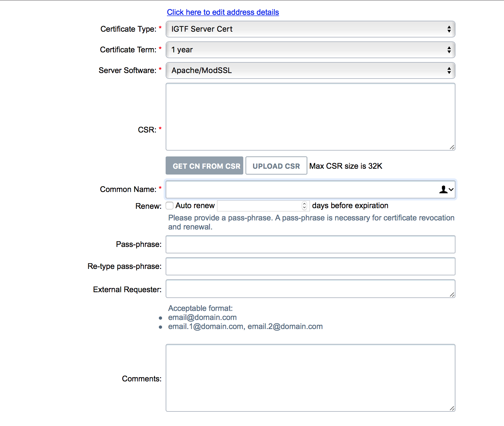Image resolution: width=504 pixels, height=426 pixels.
Task: Click the UPLOAD CSR button
Action: pyautogui.click(x=276, y=165)
